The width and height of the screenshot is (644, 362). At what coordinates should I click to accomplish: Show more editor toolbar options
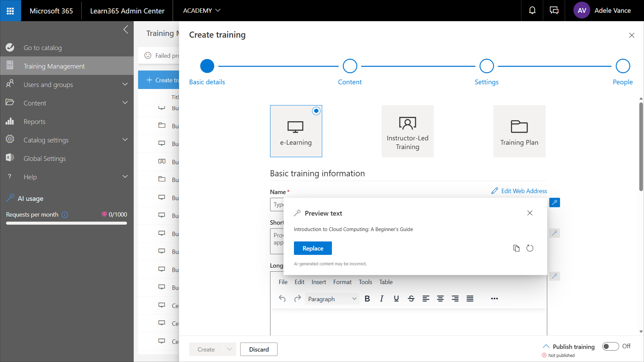click(494, 299)
